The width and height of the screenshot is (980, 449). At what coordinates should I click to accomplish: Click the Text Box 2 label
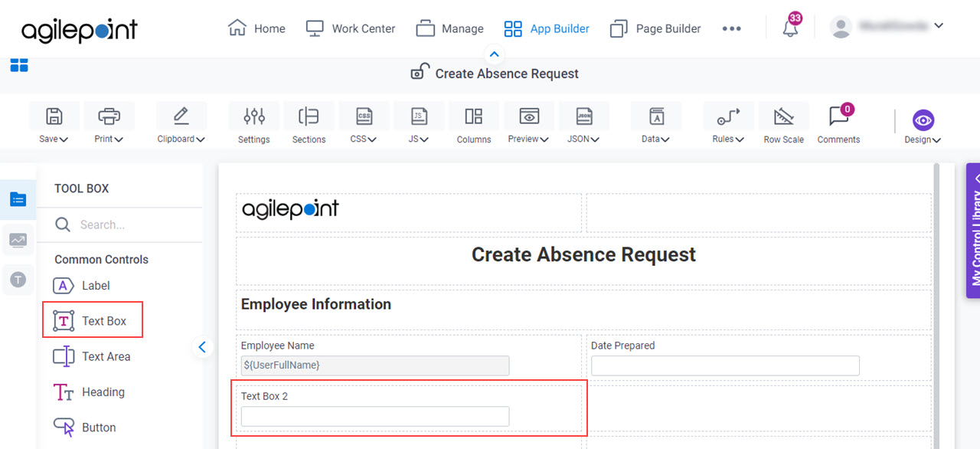pos(264,396)
